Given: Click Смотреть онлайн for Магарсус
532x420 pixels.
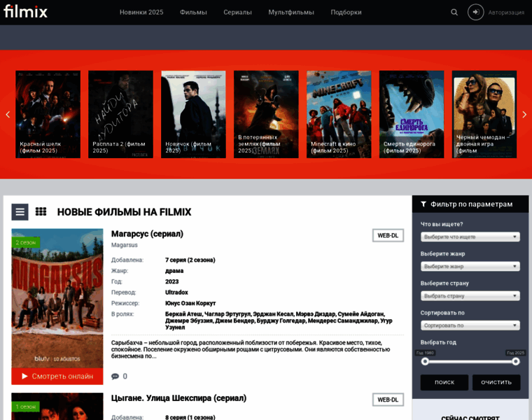Looking at the screenshot, I should click(57, 376).
